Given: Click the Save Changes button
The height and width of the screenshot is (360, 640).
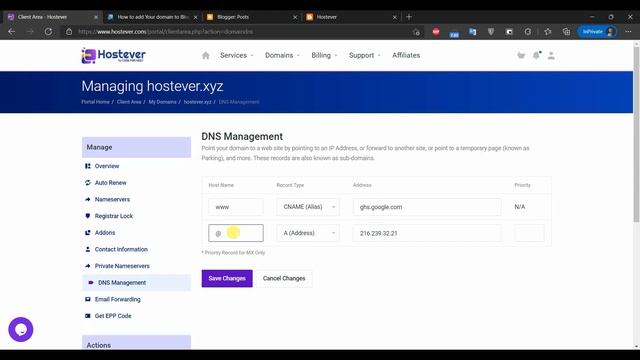Looking at the screenshot, I should click(x=227, y=278).
